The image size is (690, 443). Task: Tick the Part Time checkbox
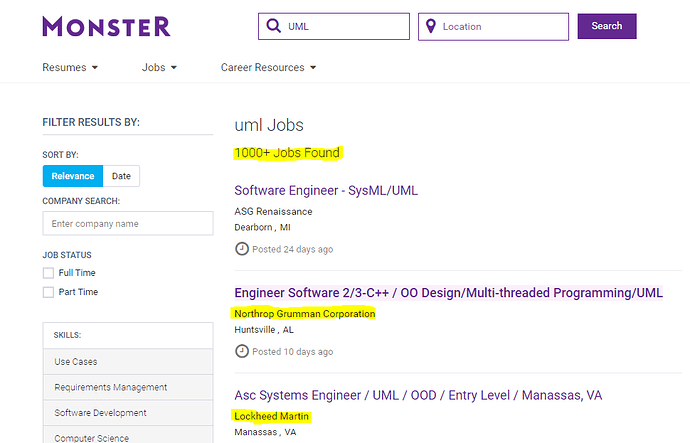coord(48,292)
